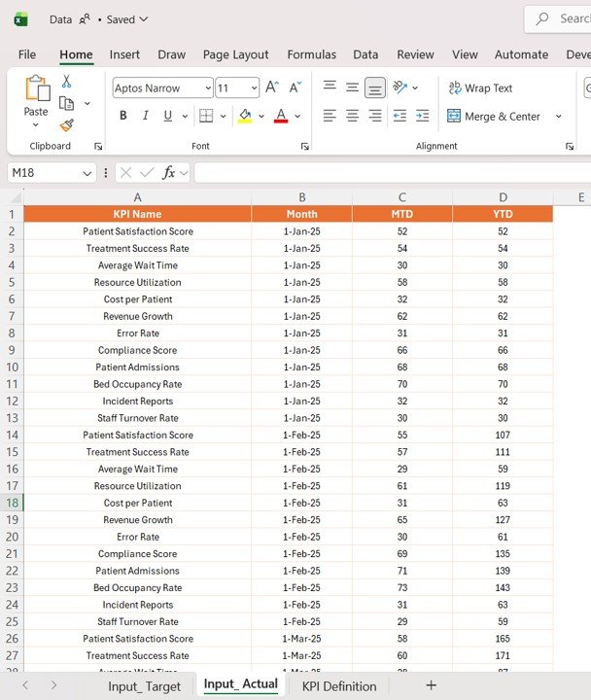Switch to the Data ribbon tab

[365, 54]
